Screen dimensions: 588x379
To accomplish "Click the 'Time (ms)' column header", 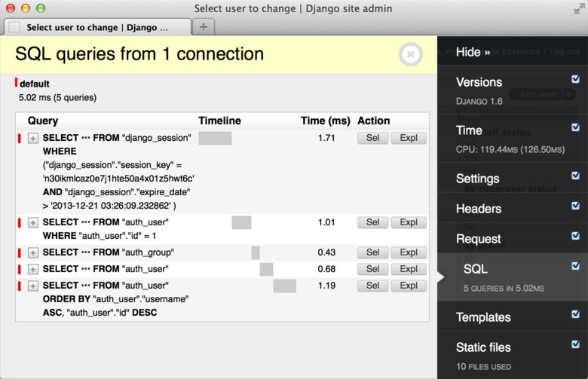I will click(x=325, y=121).
